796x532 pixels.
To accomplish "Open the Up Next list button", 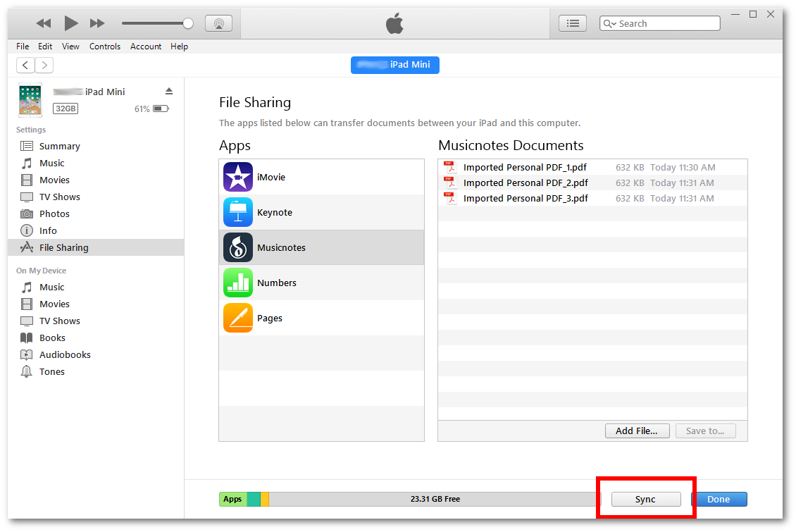I will point(573,23).
